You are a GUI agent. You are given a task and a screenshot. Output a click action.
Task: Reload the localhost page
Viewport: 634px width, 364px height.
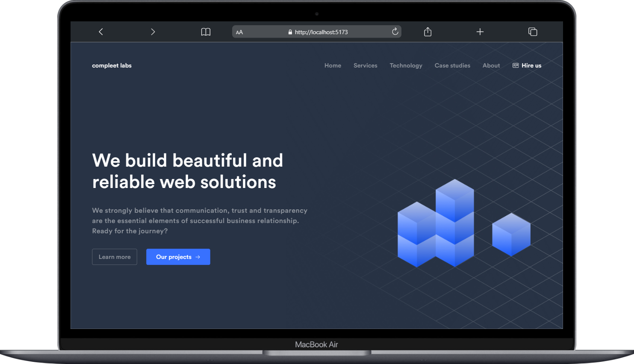[395, 31]
